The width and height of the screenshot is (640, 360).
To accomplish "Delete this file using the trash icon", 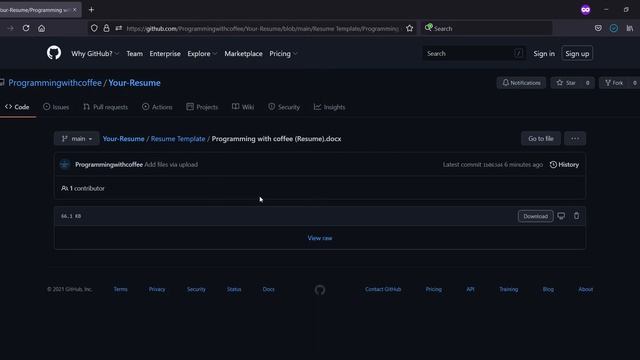I will pos(576,216).
